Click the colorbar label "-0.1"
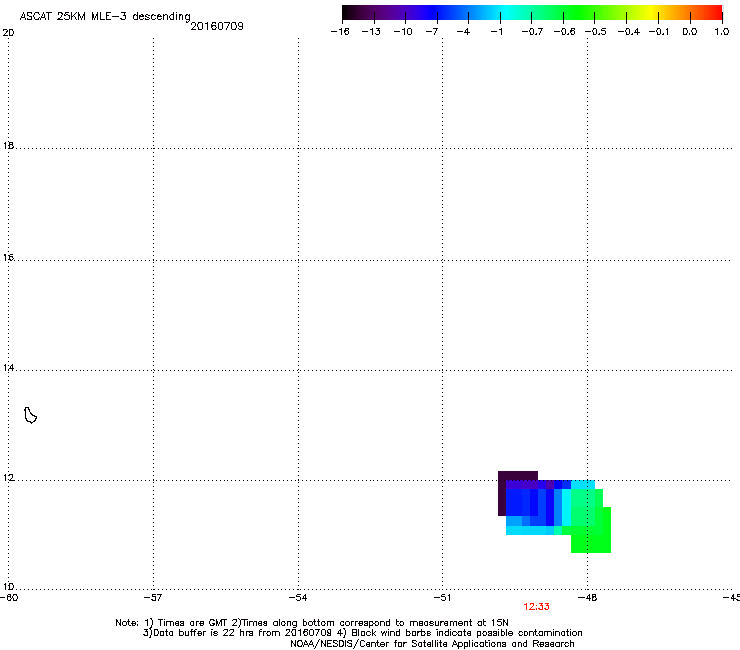The image size is (740, 650). [x=659, y=32]
